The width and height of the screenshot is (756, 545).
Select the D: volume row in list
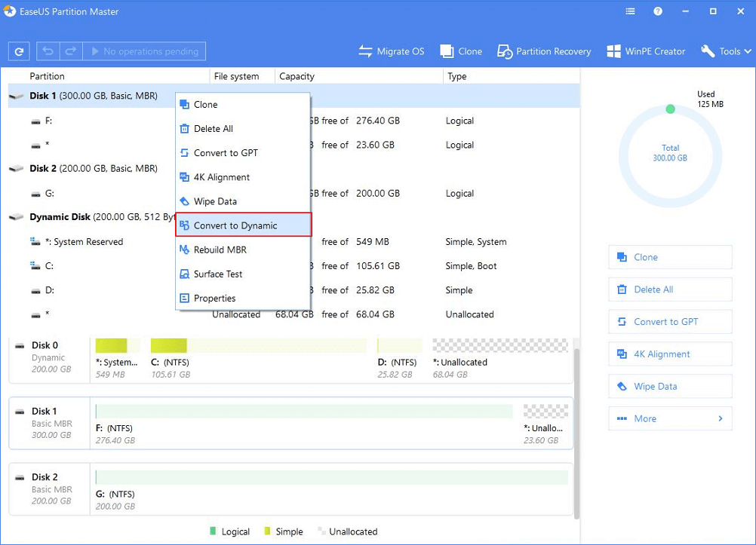pos(294,290)
